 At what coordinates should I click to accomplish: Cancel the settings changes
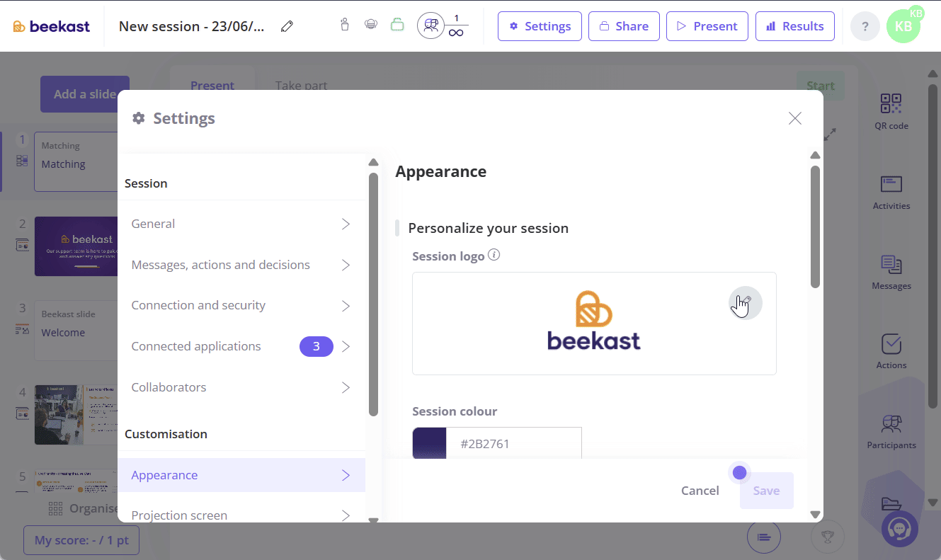tap(700, 491)
